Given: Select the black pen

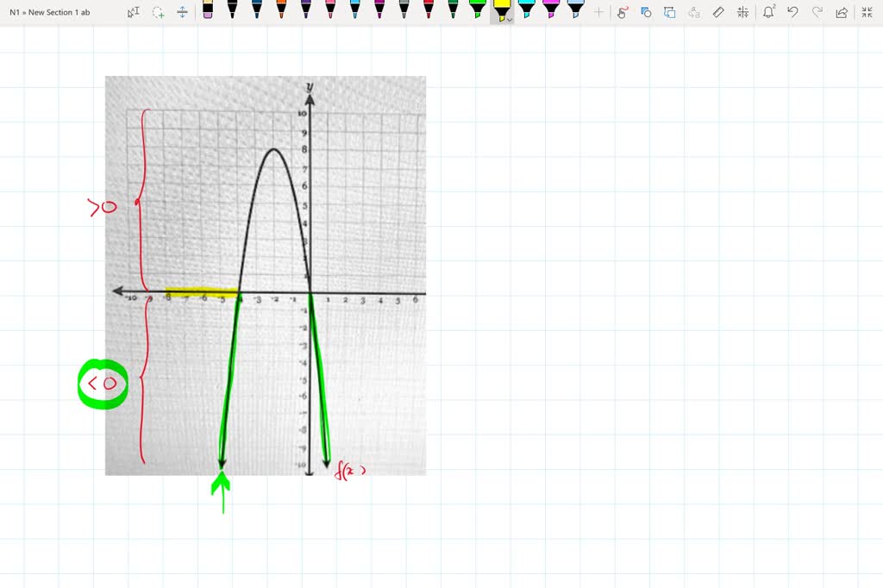Looking at the screenshot, I should 231,12.
